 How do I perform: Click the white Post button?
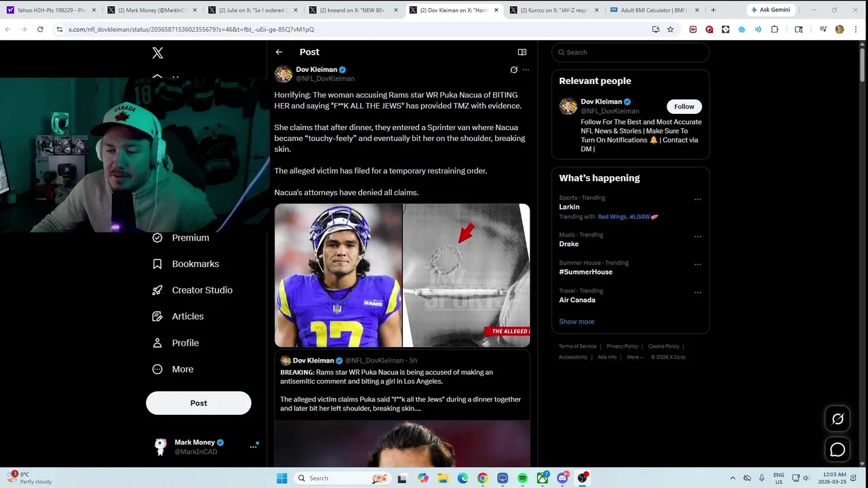199,403
